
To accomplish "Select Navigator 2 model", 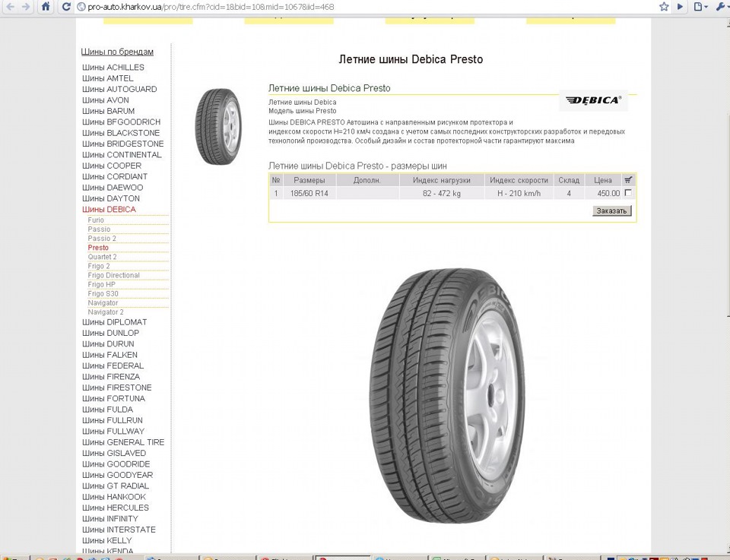I will [106, 312].
